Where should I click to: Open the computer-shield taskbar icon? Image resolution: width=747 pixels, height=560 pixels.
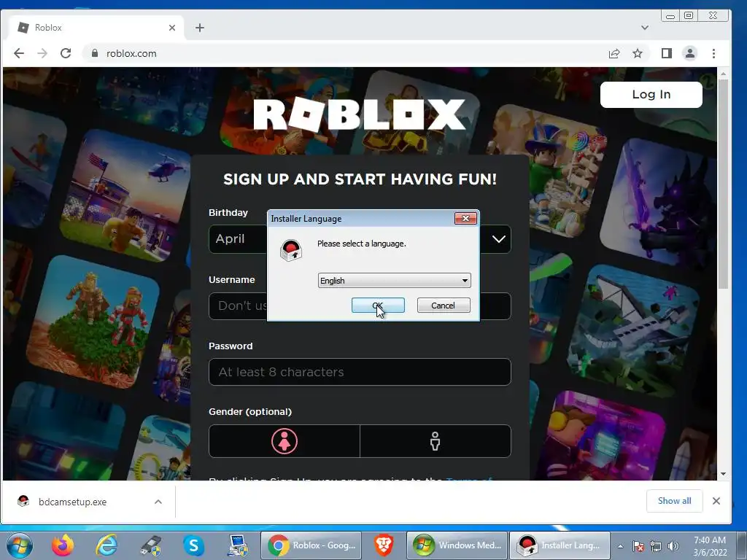tap(237, 545)
